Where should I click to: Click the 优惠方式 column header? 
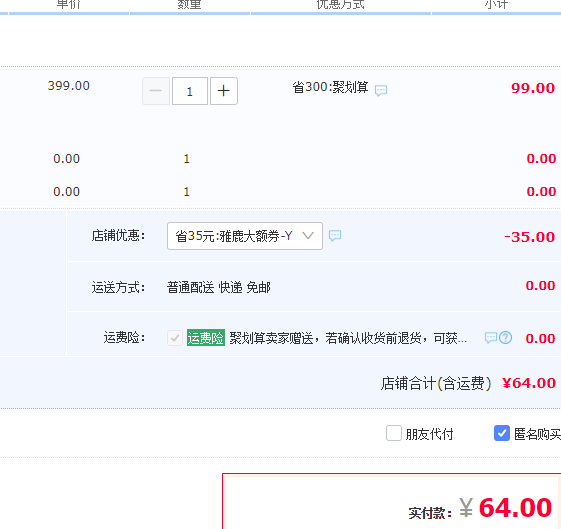coord(340,5)
